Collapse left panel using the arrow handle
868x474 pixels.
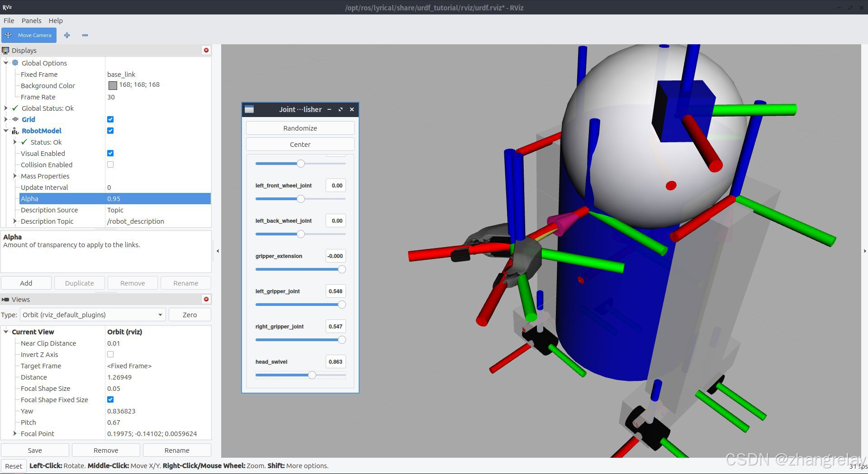218,251
